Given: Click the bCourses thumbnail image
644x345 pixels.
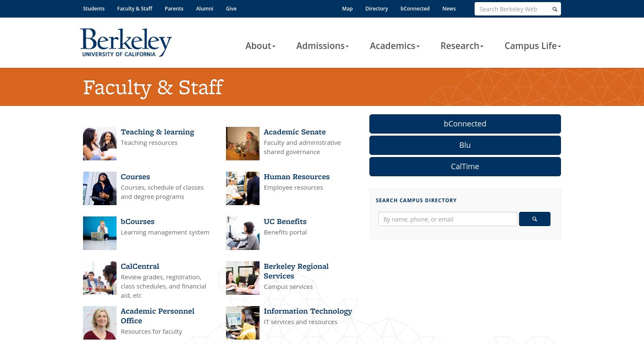Looking at the screenshot, I should 100,233.
